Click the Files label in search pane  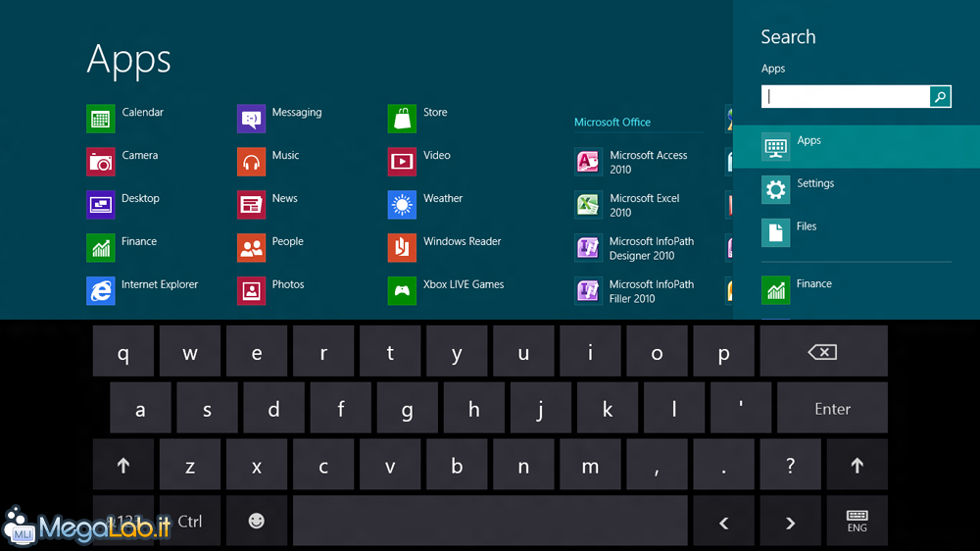pos(807,226)
